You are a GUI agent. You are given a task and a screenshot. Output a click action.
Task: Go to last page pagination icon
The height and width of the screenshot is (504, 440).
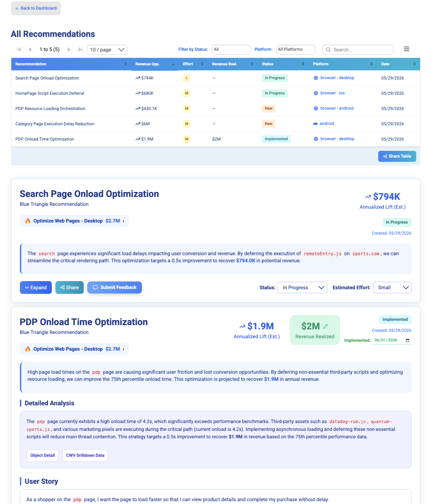(x=81, y=50)
